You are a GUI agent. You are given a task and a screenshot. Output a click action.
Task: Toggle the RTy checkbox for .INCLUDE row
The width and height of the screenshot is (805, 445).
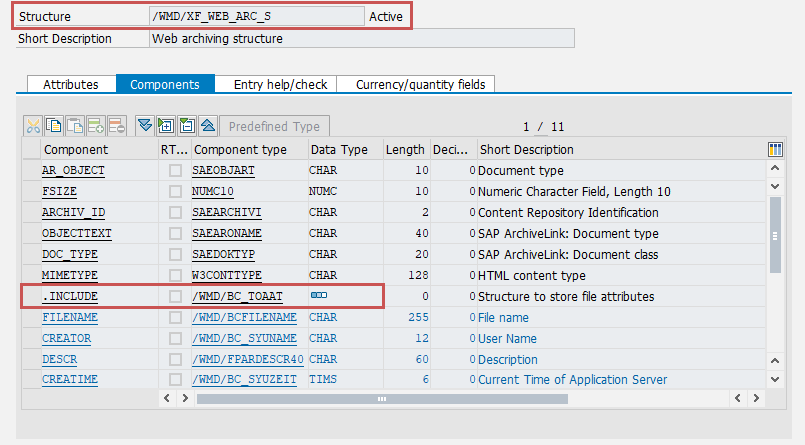tap(175, 296)
